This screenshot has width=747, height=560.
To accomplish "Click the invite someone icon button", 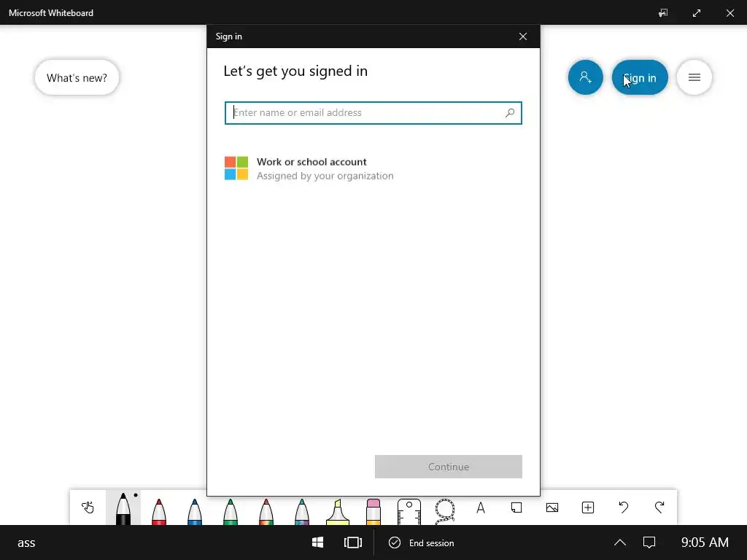I will tap(586, 77).
